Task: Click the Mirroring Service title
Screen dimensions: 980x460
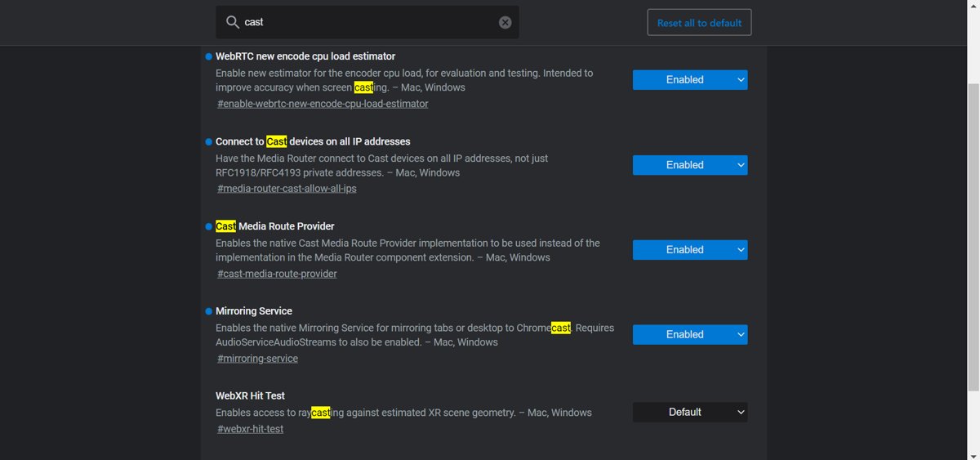Action: coord(254,311)
